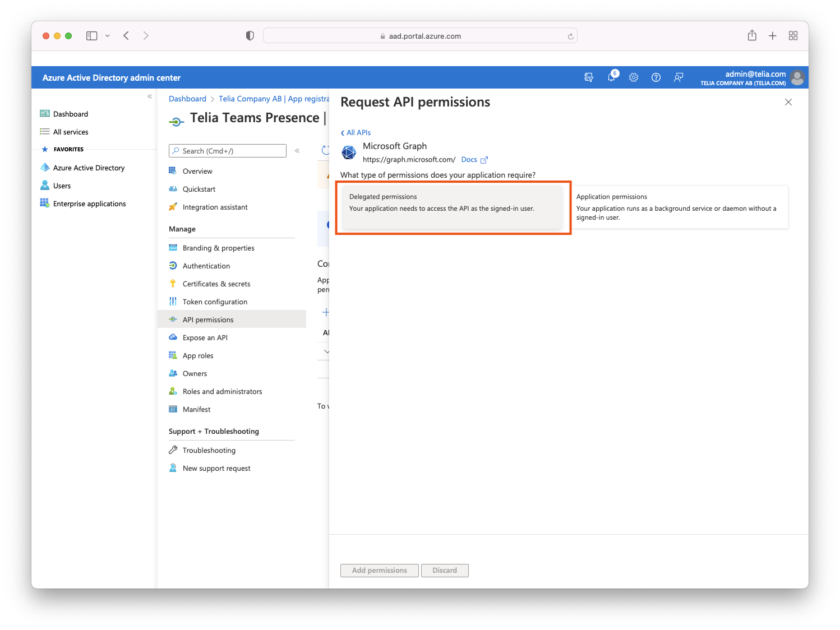Image resolution: width=840 pixels, height=630 pixels.
Task: Click the Safari address bar
Action: pyautogui.click(x=420, y=36)
